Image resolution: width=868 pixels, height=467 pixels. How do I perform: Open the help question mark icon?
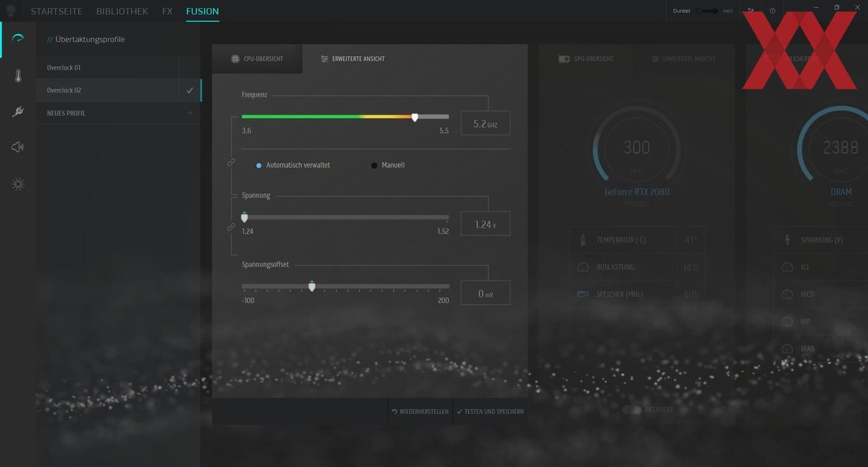(773, 11)
